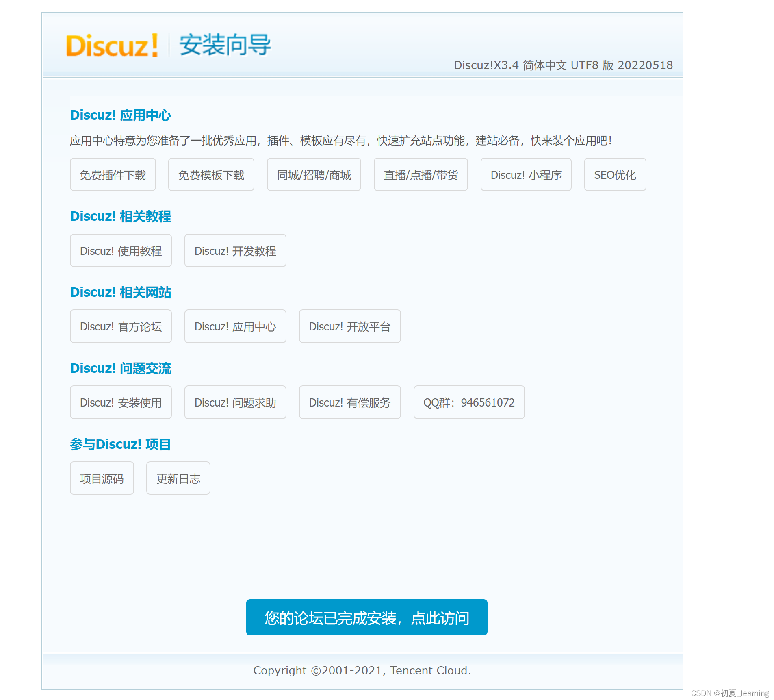Click 同城/招聘/商城 button
Viewport: 774px width, 700px height.
(314, 174)
